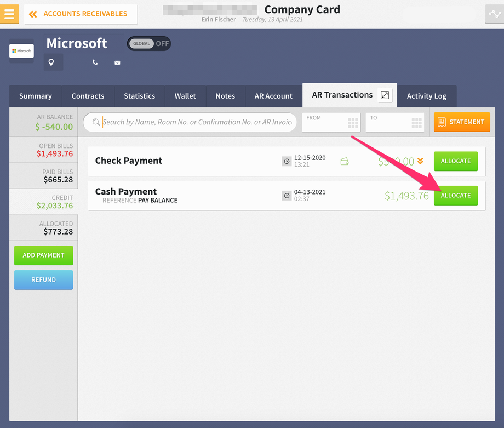Generate a Statement
The width and height of the screenshot is (504, 428).
point(462,122)
